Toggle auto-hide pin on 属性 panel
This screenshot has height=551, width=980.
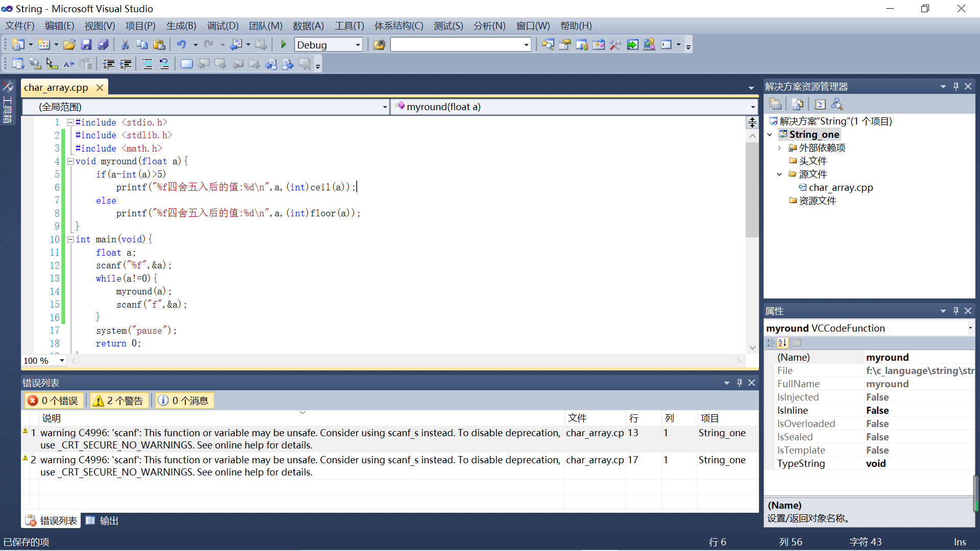(x=956, y=311)
